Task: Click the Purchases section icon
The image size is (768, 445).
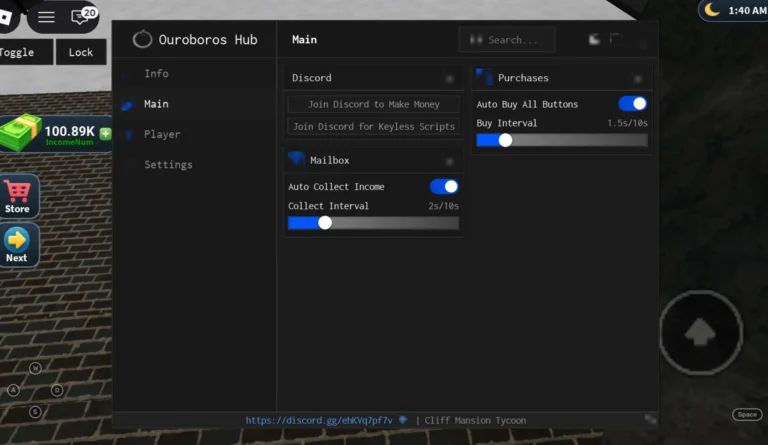Action: point(484,77)
